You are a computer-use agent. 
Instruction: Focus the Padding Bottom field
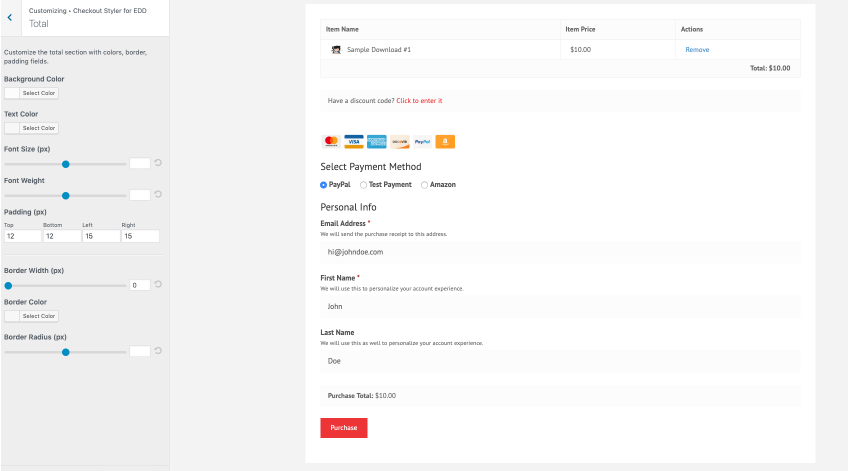pos(62,236)
